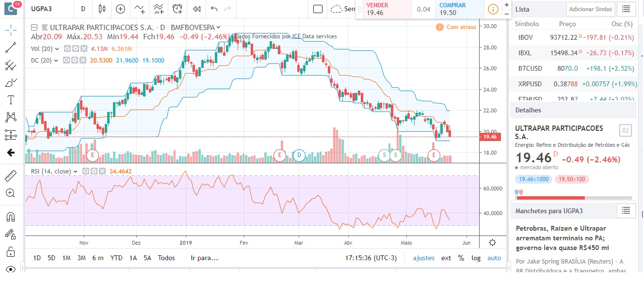Open the order info warning icon

pos(493,9)
